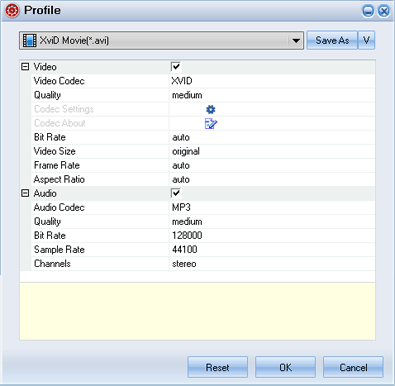This screenshot has height=386, width=395.
Task: Select video Quality value medium
Action: (x=187, y=95)
